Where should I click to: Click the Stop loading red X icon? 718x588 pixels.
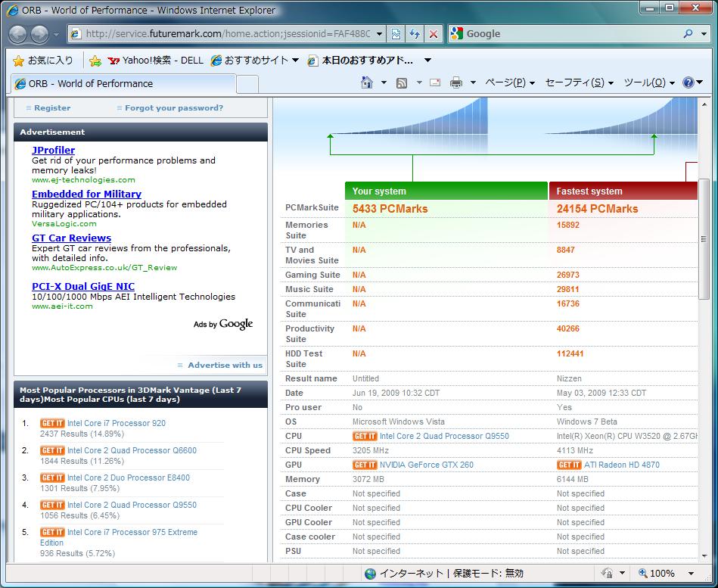click(x=434, y=34)
